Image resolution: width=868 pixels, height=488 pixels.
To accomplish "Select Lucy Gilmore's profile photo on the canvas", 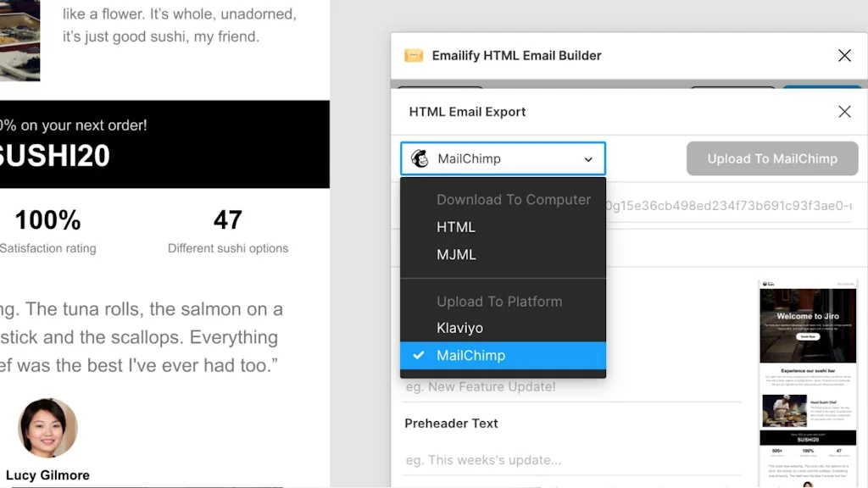I will [47, 428].
